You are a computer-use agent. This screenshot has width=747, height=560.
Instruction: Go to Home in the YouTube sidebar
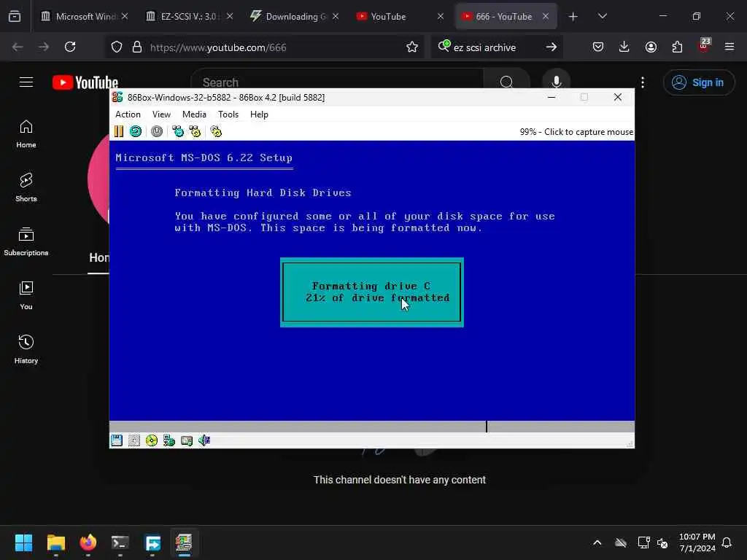coord(26,134)
